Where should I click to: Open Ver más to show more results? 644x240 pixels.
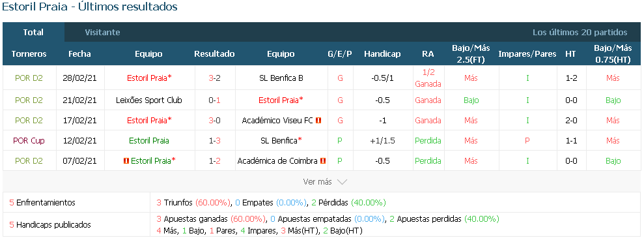tap(325, 181)
